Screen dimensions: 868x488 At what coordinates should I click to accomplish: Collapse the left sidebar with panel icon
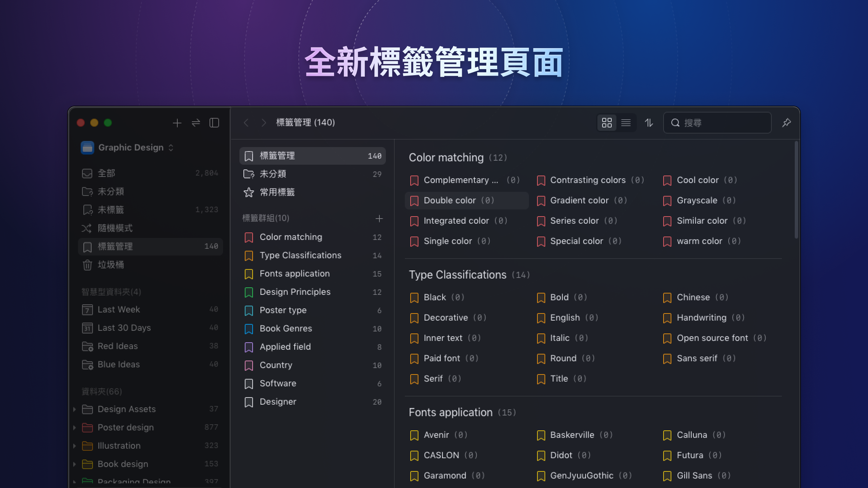point(214,123)
